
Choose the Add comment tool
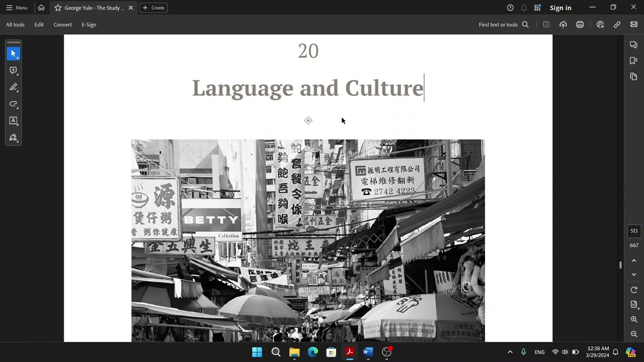[14, 70]
